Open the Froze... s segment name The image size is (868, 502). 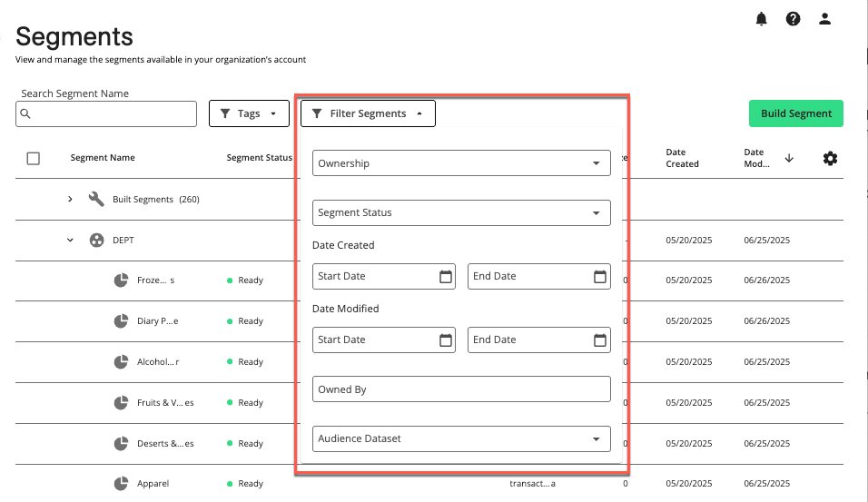[x=155, y=281]
